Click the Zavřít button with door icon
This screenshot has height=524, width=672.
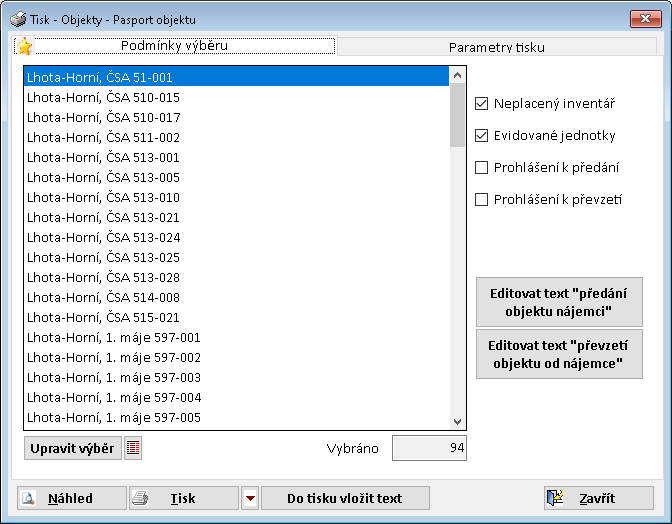tap(598, 498)
